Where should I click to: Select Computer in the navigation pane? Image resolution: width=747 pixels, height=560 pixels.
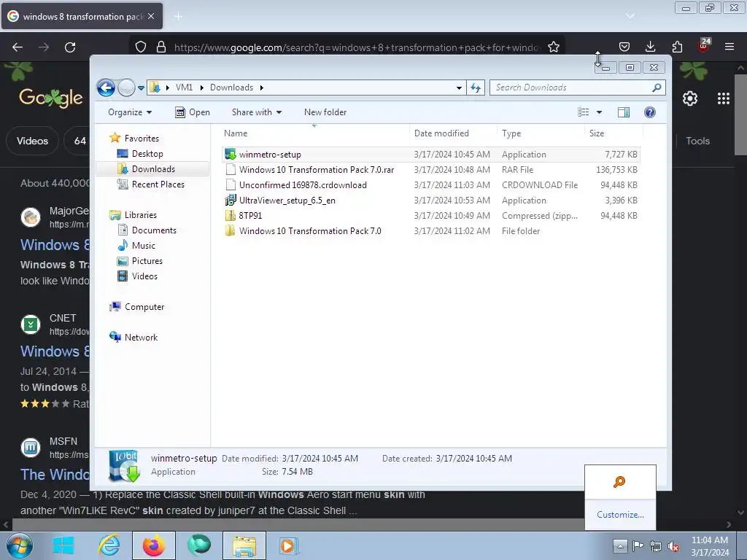[144, 307]
